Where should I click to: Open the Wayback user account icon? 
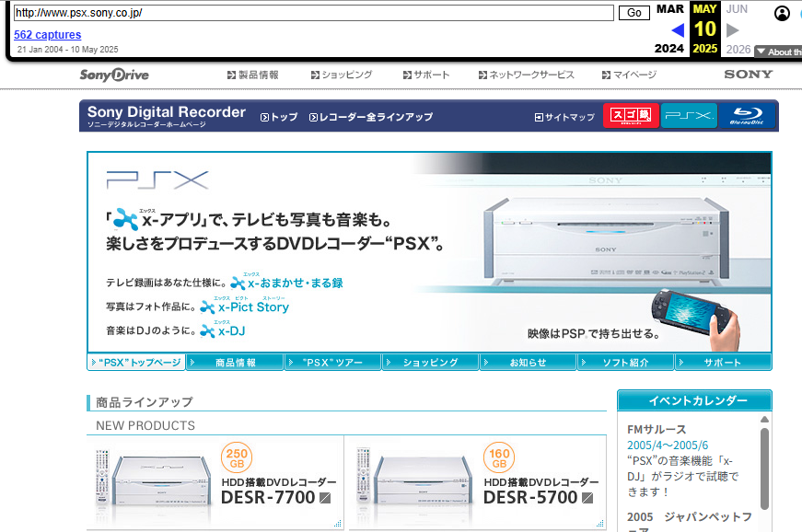pos(782,13)
